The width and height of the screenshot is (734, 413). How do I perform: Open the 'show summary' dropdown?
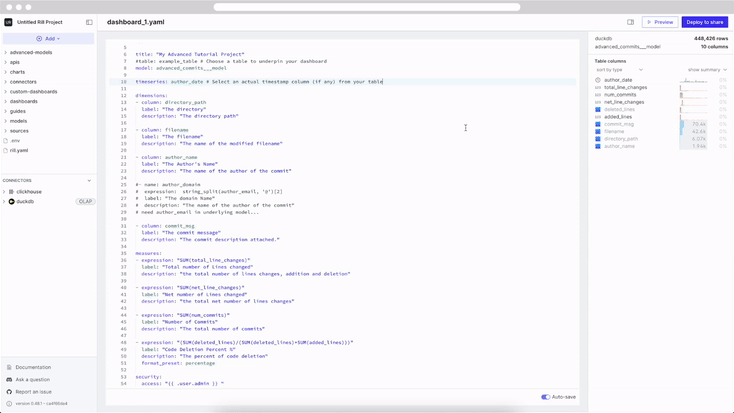(707, 70)
